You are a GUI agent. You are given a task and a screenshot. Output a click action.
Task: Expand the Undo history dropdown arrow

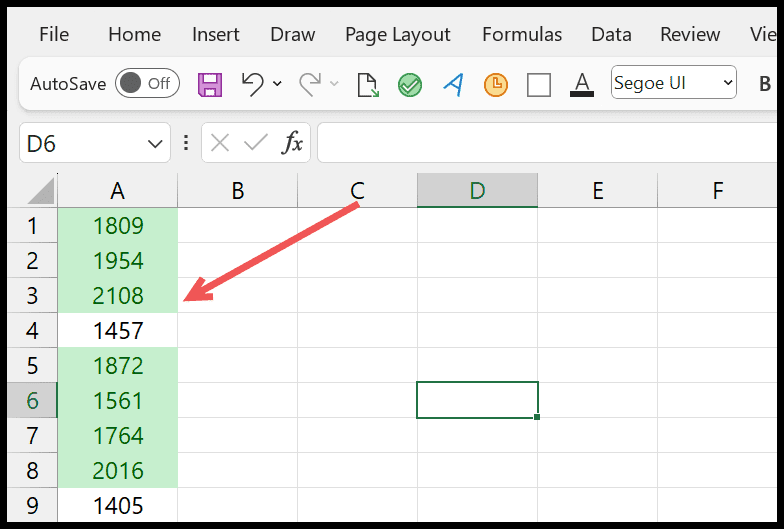[x=277, y=84]
